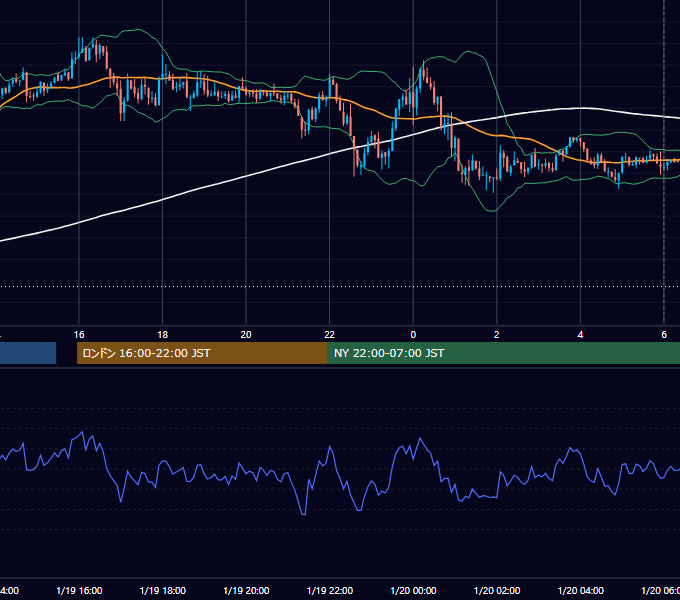Click the '1/20 02:00' date label

(497, 590)
